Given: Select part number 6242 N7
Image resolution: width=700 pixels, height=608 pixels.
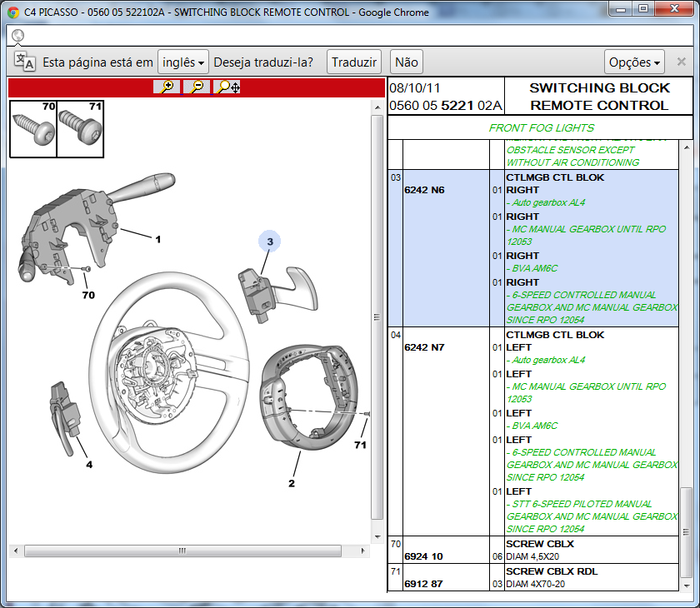Looking at the screenshot, I should click(x=424, y=347).
